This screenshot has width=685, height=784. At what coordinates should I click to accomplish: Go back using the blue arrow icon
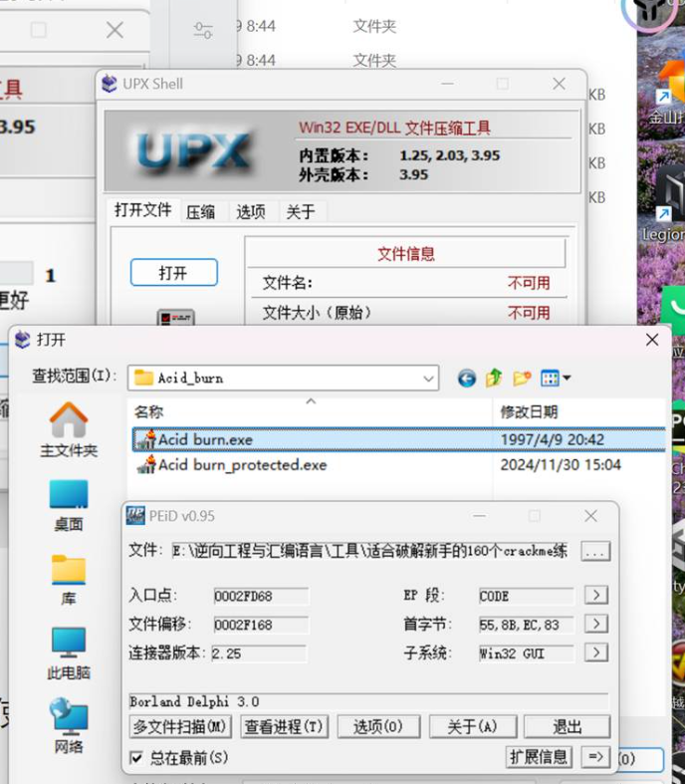point(467,379)
